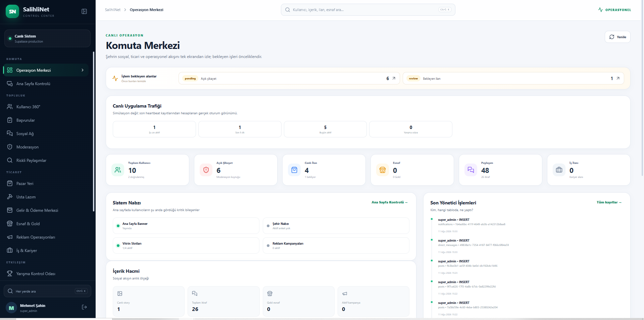Click the arrow icon beside Bekleyen ilan count
This screenshot has width=644, height=320.
[x=618, y=78]
